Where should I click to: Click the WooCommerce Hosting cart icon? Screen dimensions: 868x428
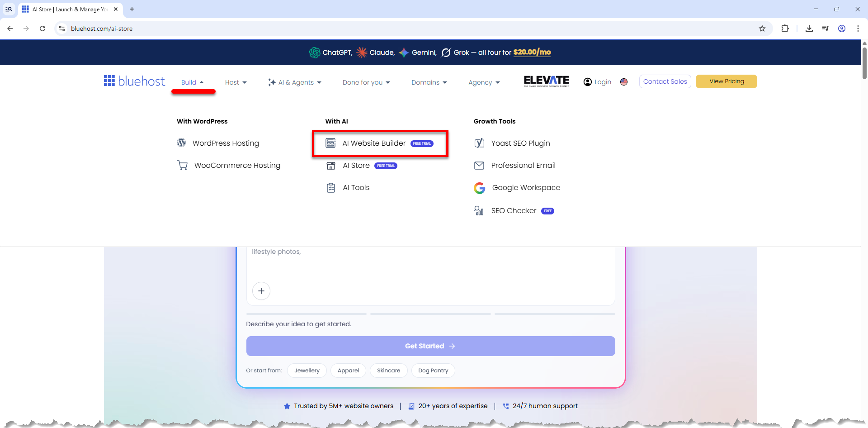click(182, 165)
